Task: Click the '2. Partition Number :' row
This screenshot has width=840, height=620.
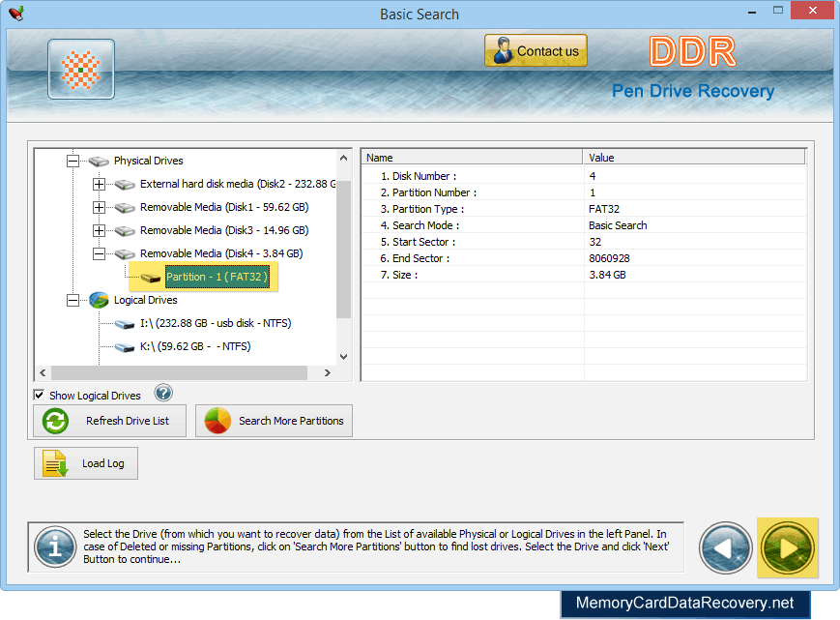Action: click(x=585, y=192)
